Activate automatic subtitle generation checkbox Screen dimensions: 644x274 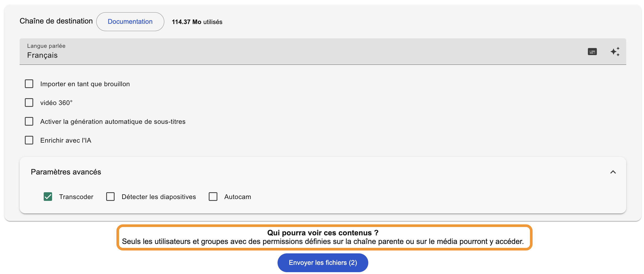[29, 121]
